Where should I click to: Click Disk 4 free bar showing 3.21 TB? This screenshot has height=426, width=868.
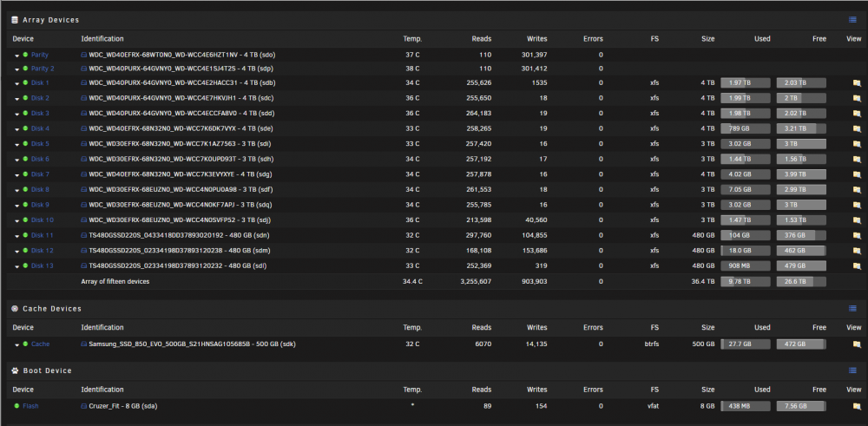tap(801, 129)
